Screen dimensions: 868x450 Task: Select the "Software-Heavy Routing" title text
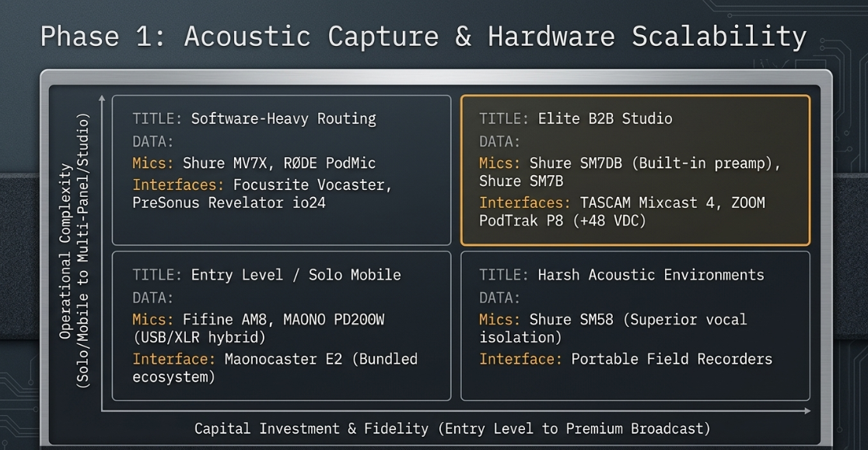pyautogui.click(x=283, y=118)
